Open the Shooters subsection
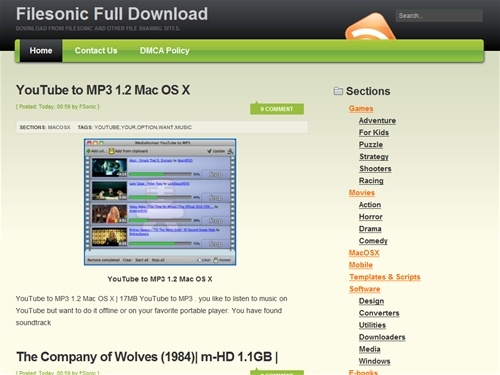Screen dimensions: 500x375 375,169
